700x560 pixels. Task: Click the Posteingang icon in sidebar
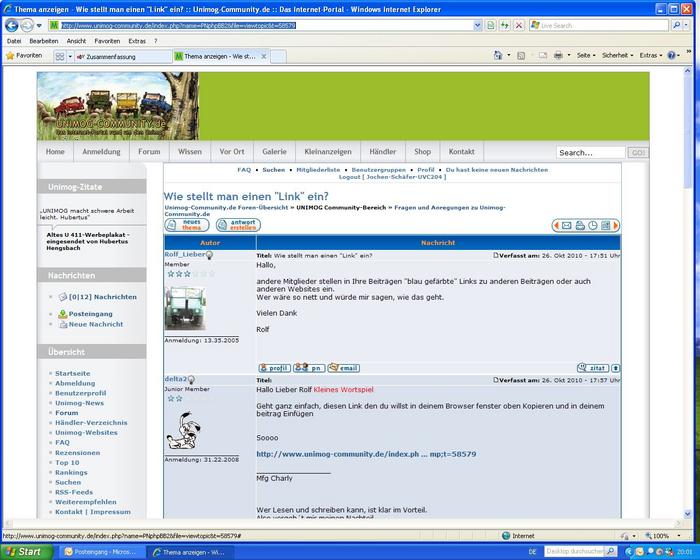click(62, 314)
